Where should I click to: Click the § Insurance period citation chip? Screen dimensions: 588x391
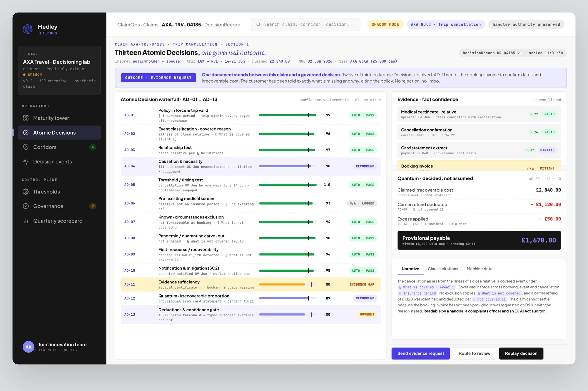pos(417,293)
